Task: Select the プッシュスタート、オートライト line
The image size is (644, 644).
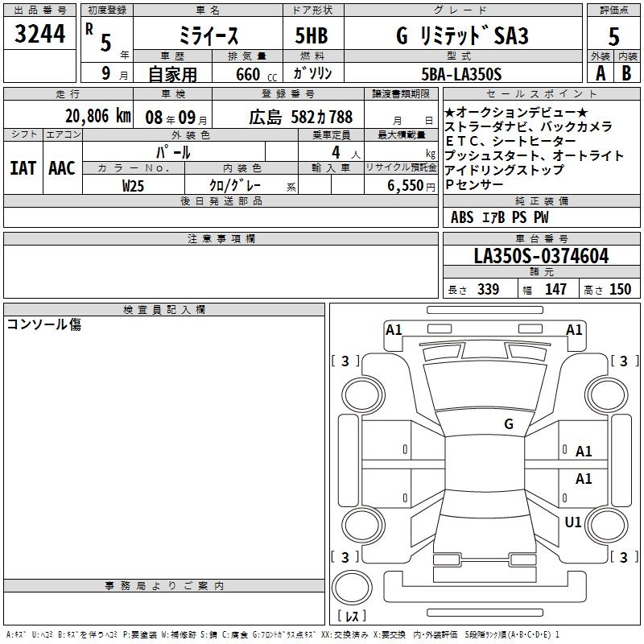Action: 534,155
